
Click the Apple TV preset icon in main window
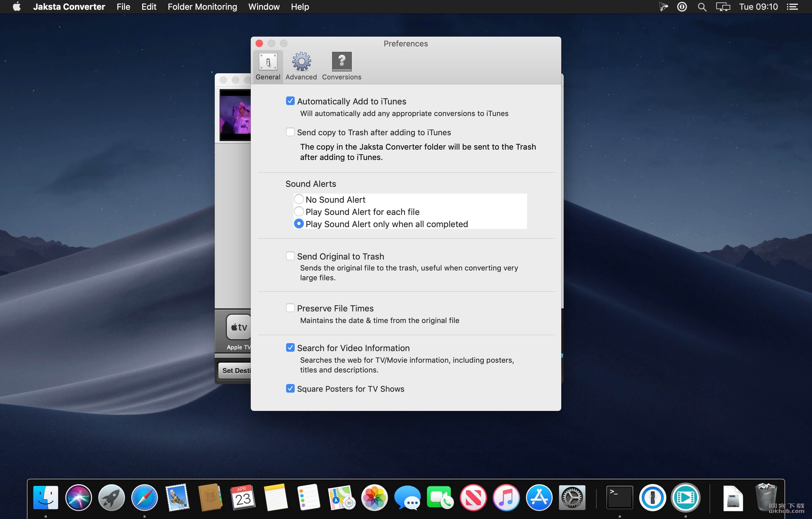coord(239,327)
